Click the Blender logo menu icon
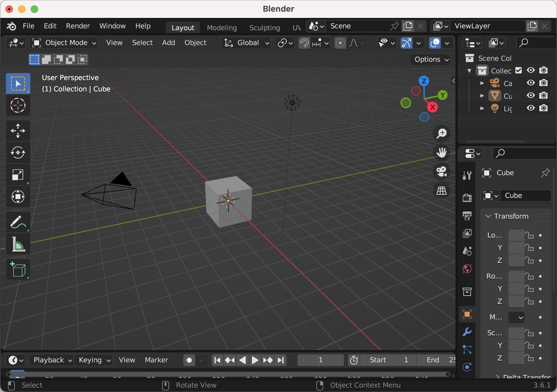 point(11,26)
